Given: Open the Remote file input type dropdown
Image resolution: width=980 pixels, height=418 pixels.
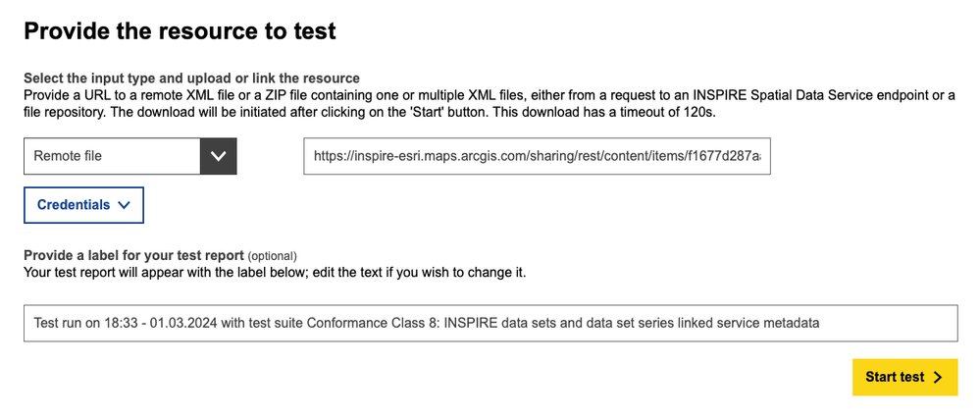Looking at the screenshot, I should coord(129,156).
